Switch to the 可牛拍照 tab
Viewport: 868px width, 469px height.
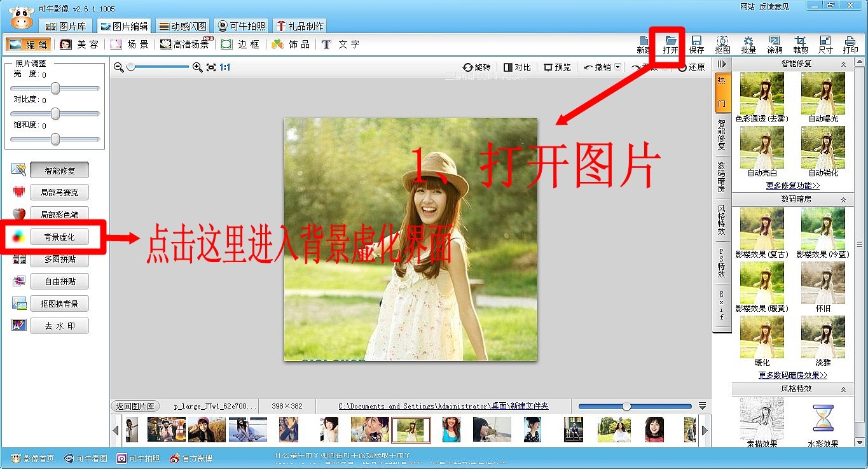coord(242,26)
